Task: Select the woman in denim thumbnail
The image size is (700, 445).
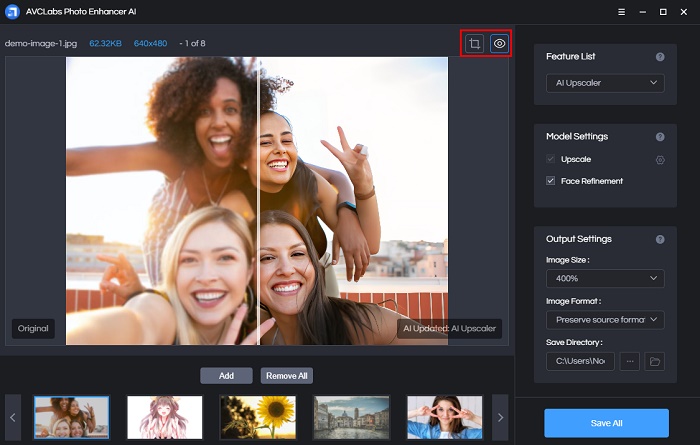Action: pos(445,417)
